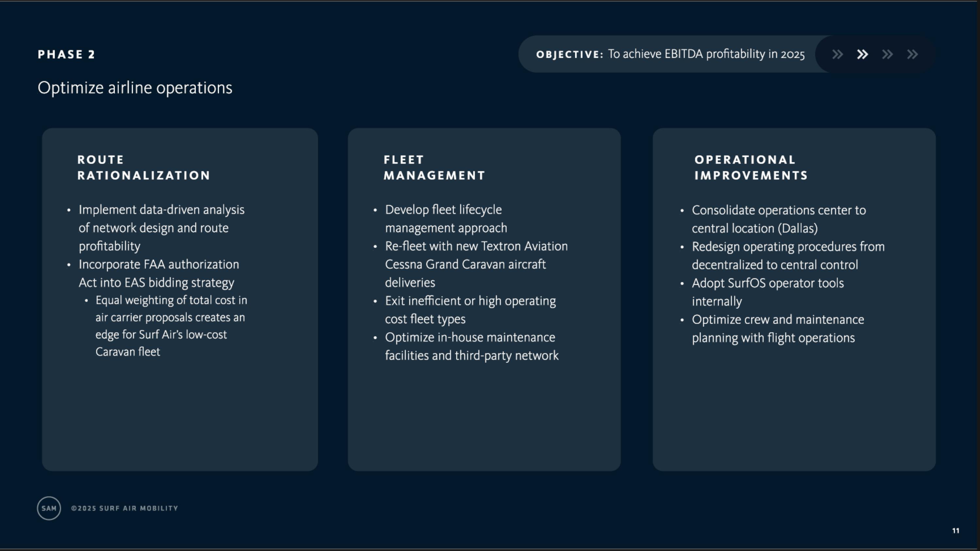Click the third double-chevron phase arrow
980x551 pixels.
pyautogui.click(x=887, y=54)
